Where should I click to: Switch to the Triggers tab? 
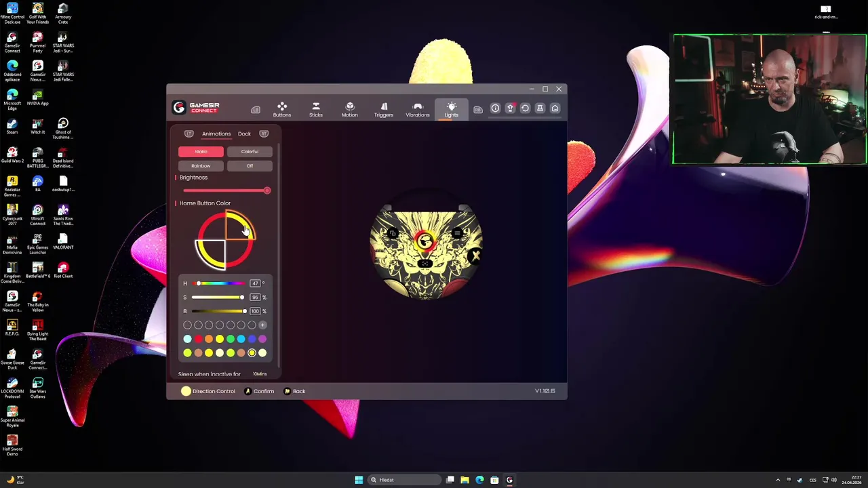384,109
